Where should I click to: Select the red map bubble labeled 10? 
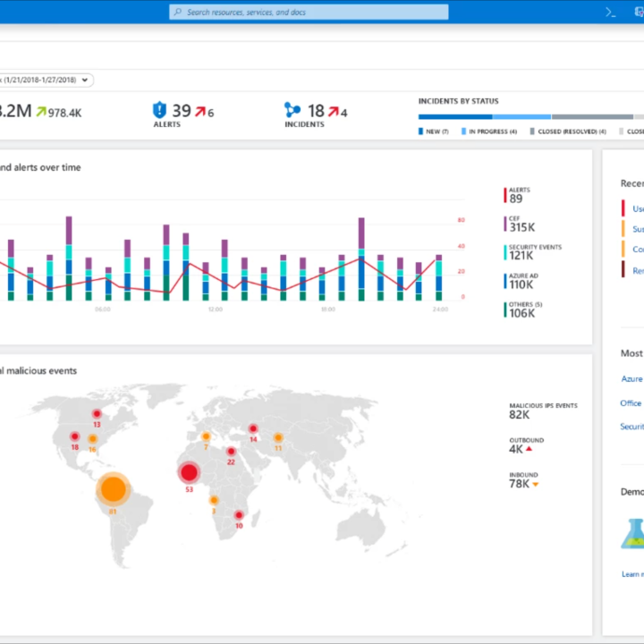[239, 515]
